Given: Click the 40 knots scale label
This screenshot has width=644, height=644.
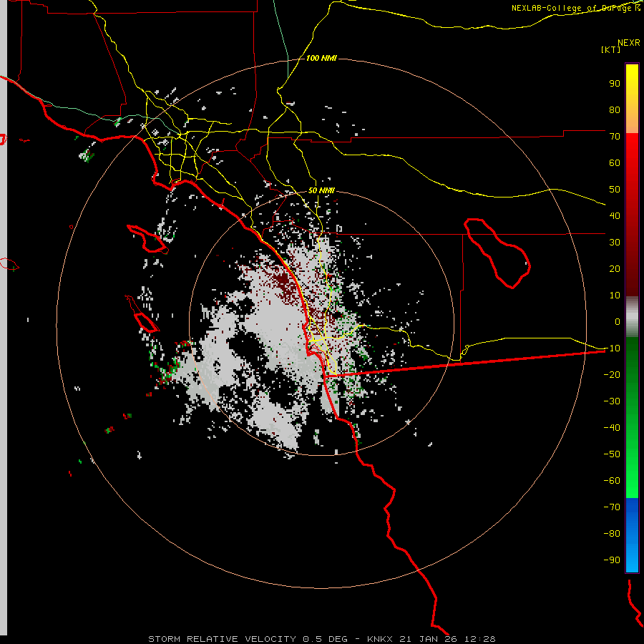Looking at the screenshot, I should [615, 216].
